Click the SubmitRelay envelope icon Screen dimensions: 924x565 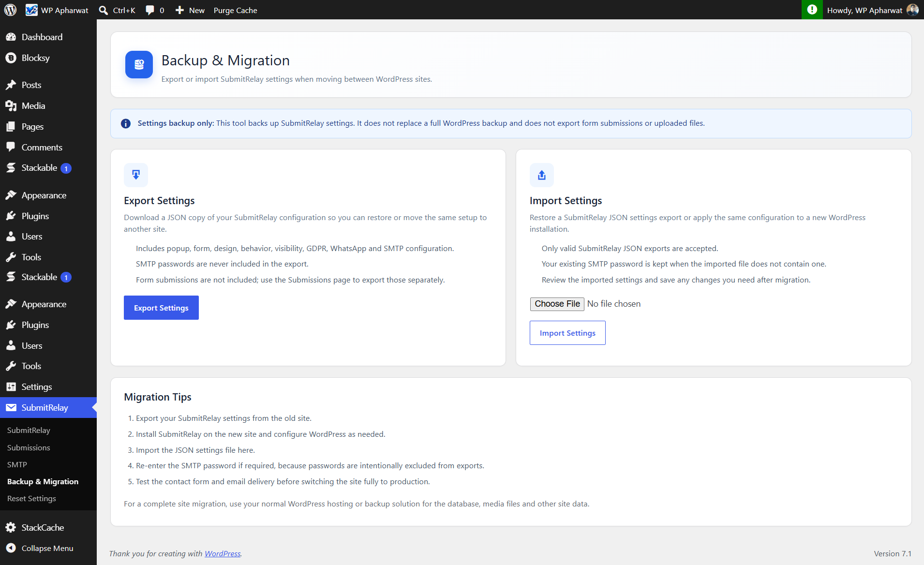[x=11, y=408]
